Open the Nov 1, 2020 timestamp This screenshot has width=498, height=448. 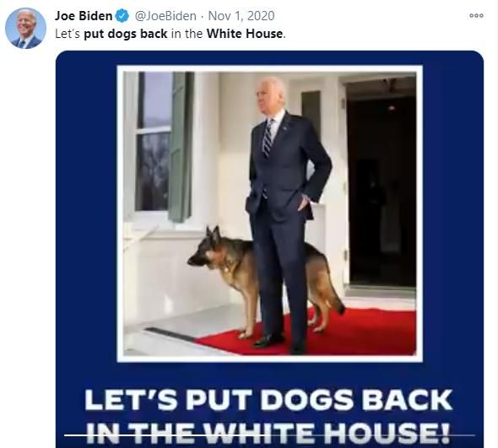click(241, 16)
